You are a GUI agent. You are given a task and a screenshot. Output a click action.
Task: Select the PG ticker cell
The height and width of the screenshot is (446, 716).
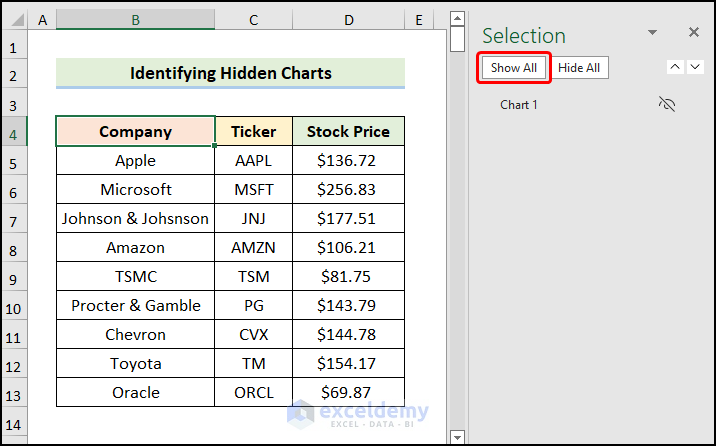pyautogui.click(x=253, y=305)
